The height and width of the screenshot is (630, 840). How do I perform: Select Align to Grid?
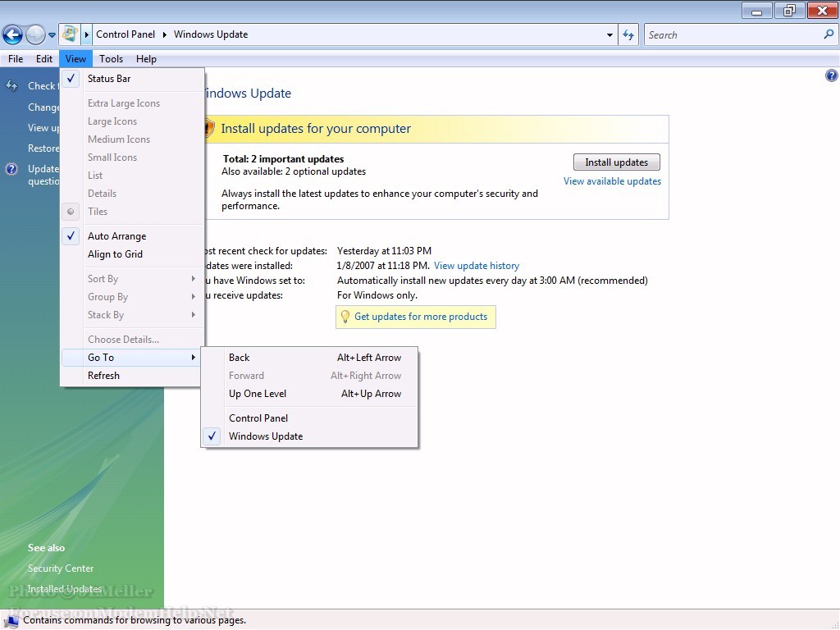coord(132,254)
